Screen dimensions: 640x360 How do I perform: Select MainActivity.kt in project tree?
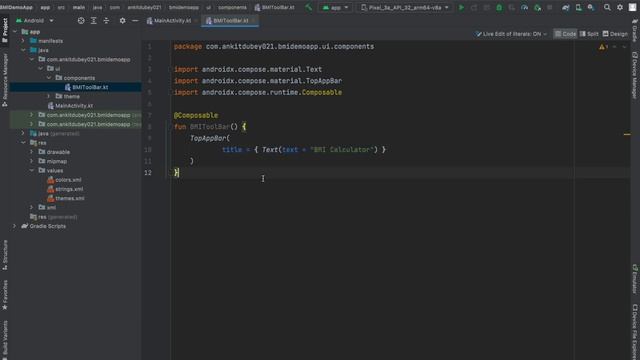pos(70,106)
